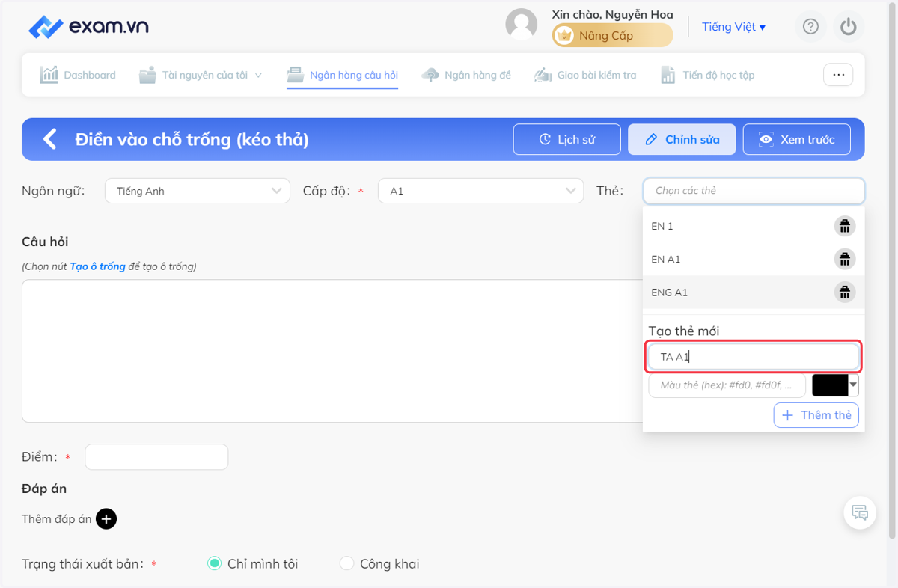Click inside the Câu hỏi text area
The height and width of the screenshot is (588, 898).
(332, 351)
